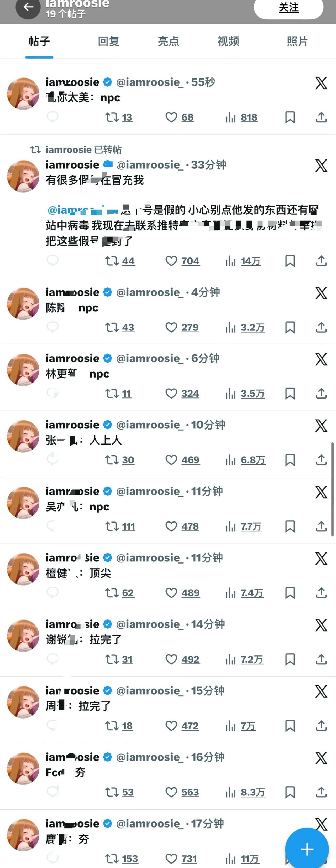The height and width of the screenshot is (868, 336).
Task: Open the X menu on the 6分钟 post
Action: pos(321,359)
